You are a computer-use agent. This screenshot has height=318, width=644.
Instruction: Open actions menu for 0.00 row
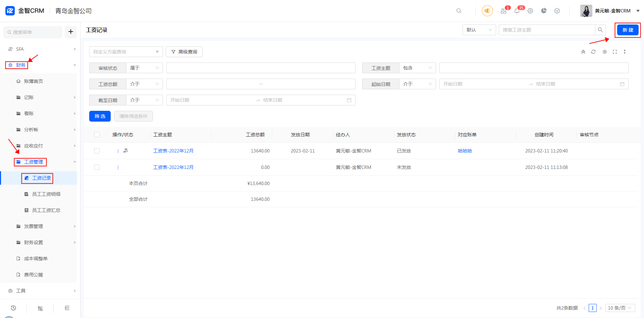[118, 167]
